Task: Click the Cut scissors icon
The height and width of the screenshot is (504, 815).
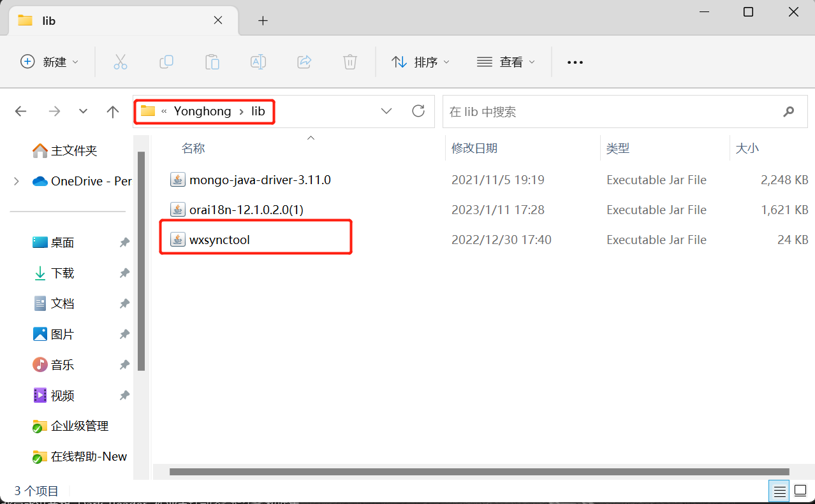Action: click(121, 62)
